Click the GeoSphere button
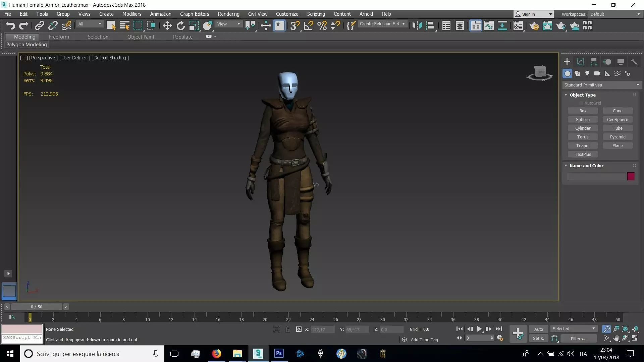Screen dimensions: 644x362 click(x=618, y=119)
